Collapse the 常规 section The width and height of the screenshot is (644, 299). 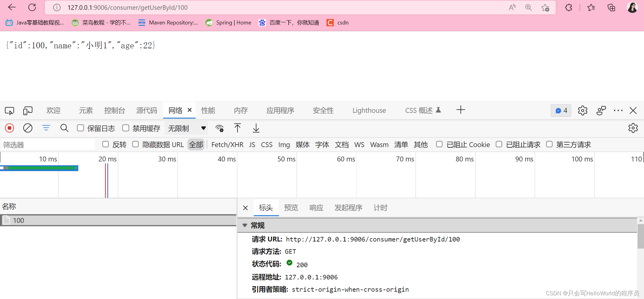click(x=245, y=226)
